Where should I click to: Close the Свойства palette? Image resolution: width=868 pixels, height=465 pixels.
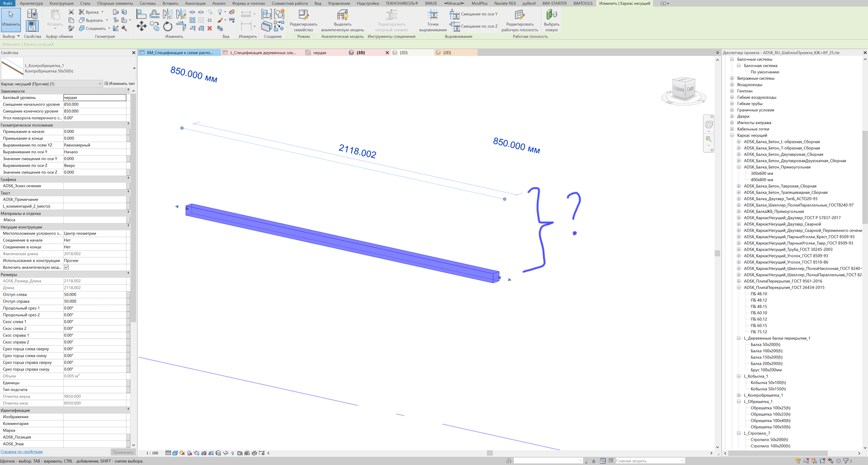pos(133,53)
